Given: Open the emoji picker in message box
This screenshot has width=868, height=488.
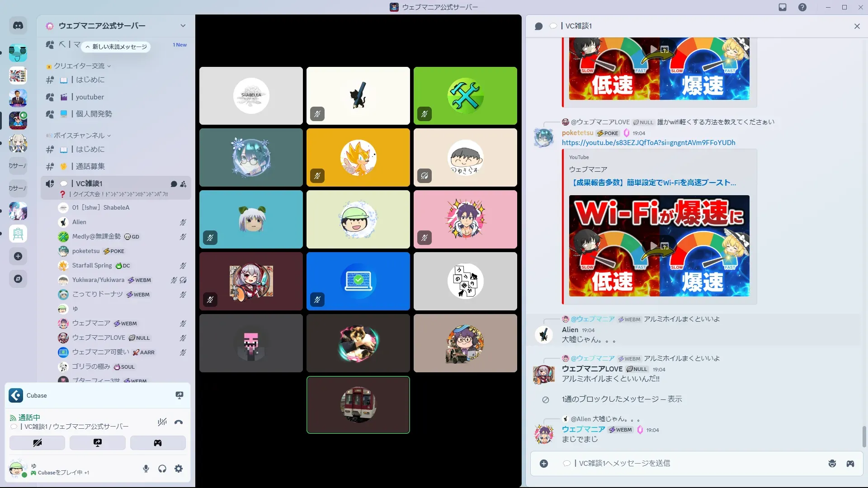Looking at the screenshot, I should click(x=832, y=464).
